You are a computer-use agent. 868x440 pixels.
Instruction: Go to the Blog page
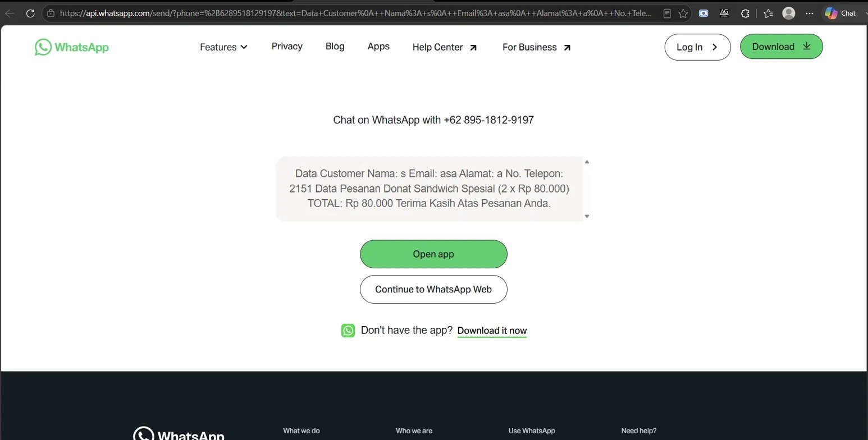[x=335, y=47]
